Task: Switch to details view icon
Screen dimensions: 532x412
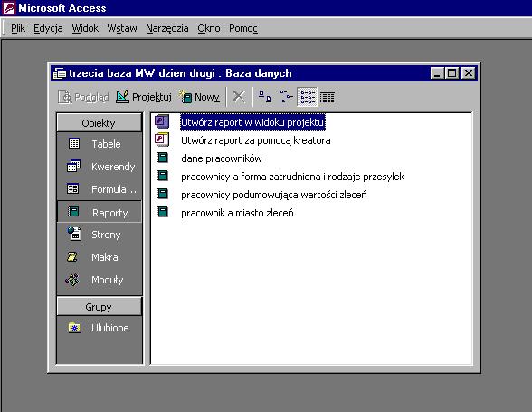Action: [328, 97]
